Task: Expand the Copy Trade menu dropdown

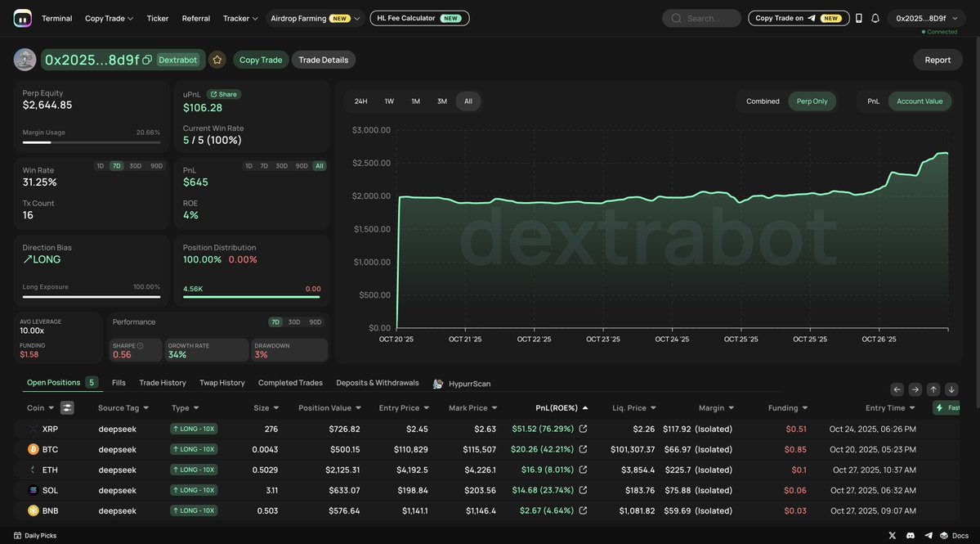Action: point(109,18)
